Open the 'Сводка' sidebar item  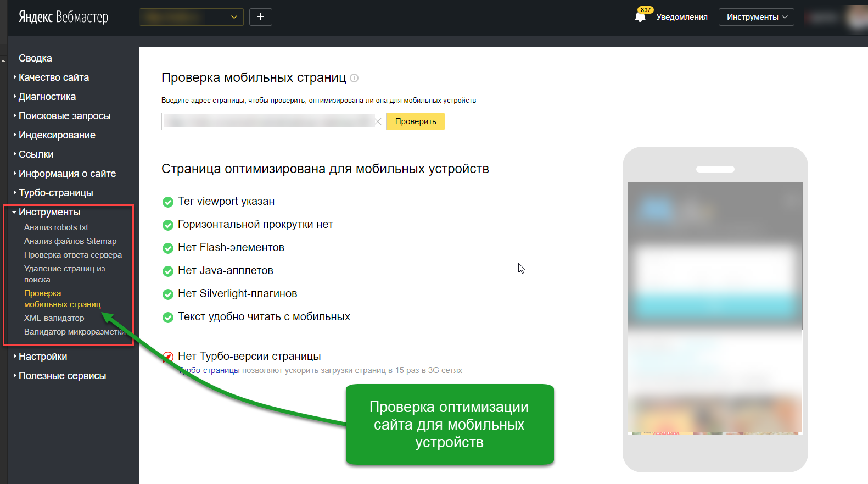point(35,58)
